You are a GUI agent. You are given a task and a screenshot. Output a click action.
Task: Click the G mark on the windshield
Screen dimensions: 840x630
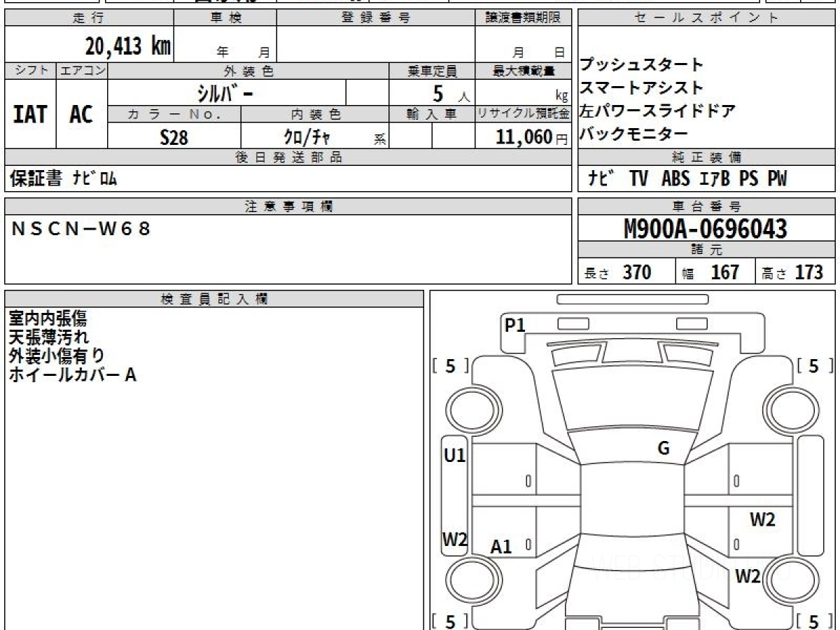pos(664,449)
